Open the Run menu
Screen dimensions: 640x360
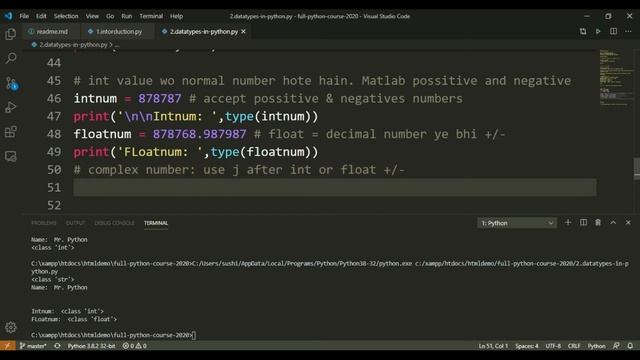[127, 16]
